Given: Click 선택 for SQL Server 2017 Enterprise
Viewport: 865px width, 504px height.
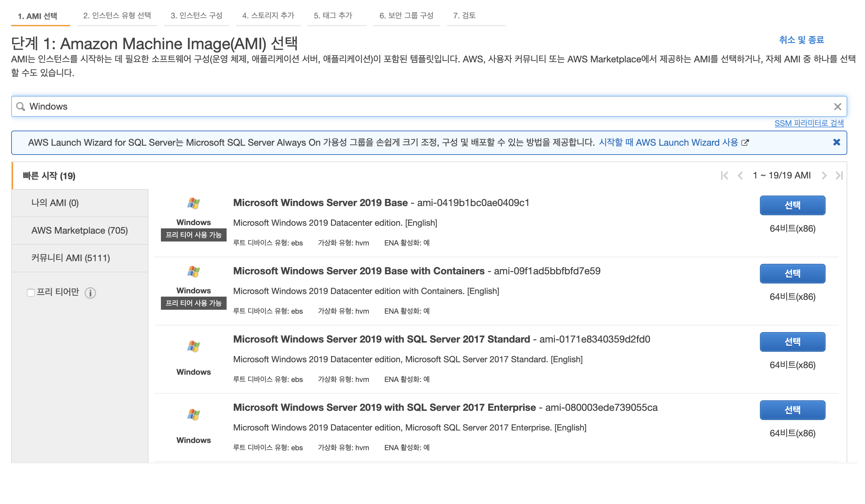Looking at the screenshot, I should pyautogui.click(x=792, y=410).
